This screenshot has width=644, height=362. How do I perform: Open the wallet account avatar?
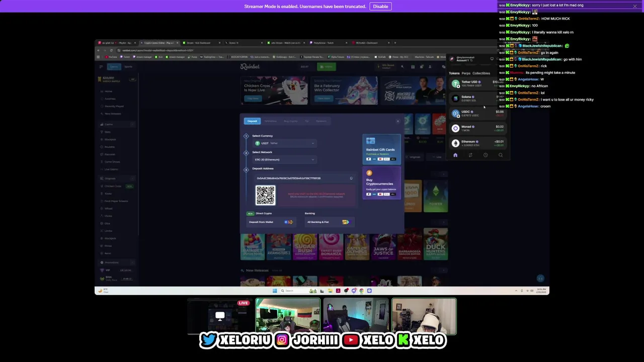(x=452, y=59)
